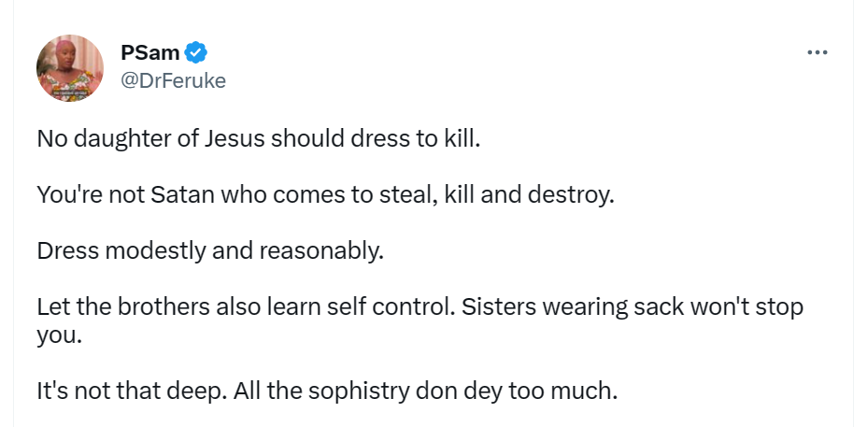Click the display name PSam

149,53
